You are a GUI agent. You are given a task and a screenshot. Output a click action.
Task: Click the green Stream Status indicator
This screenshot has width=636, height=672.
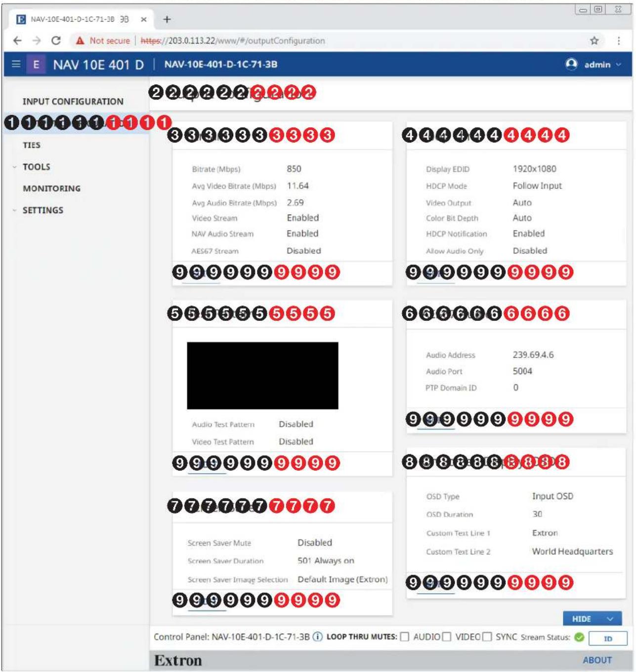tap(580, 637)
